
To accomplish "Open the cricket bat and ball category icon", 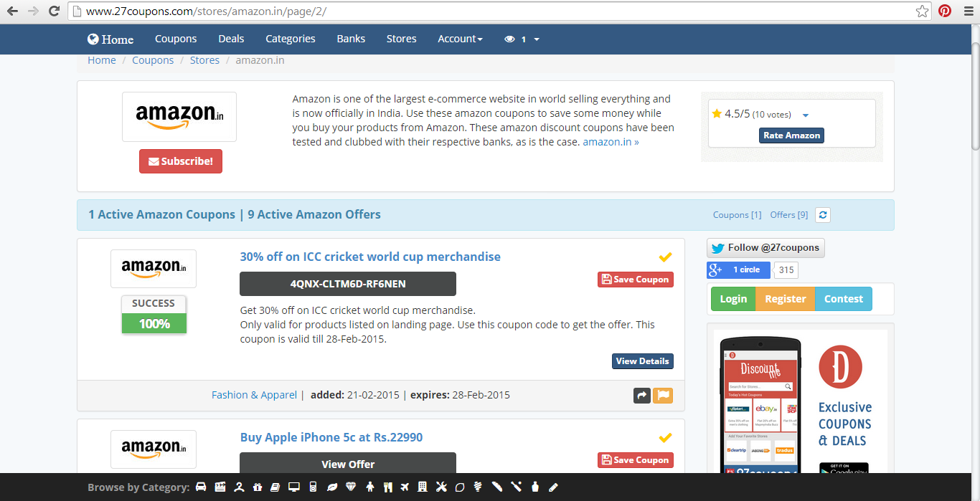I will pos(516,487).
